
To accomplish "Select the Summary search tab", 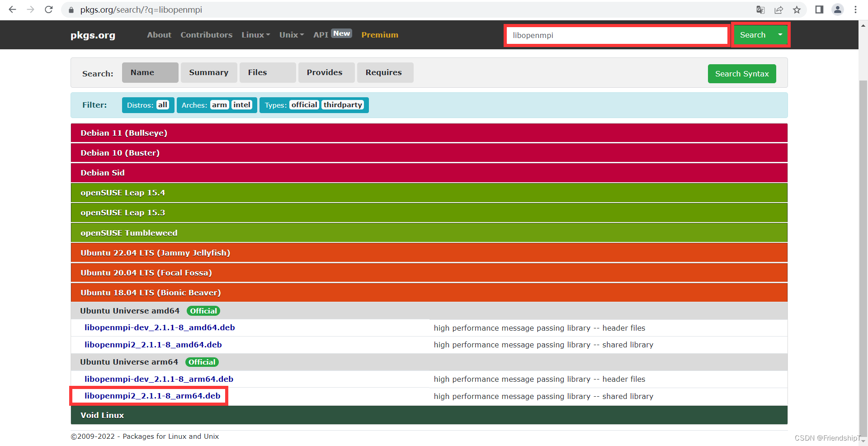I will [x=209, y=72].
